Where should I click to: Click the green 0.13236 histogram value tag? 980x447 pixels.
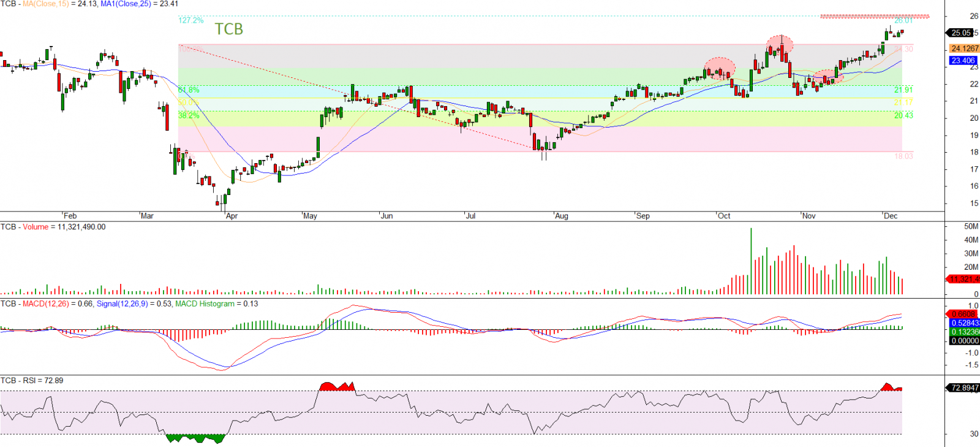coord(965,332)
